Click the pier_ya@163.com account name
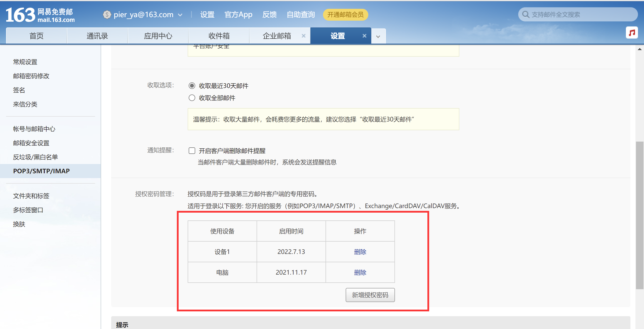The image size is (644, 329). pyautogui.click(x=143, y=15)
